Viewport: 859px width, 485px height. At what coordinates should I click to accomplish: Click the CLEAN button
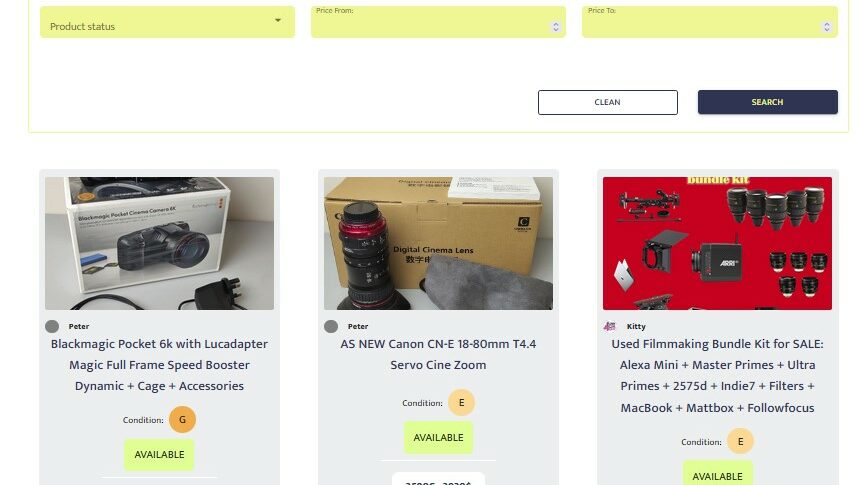tap(608, 102)
